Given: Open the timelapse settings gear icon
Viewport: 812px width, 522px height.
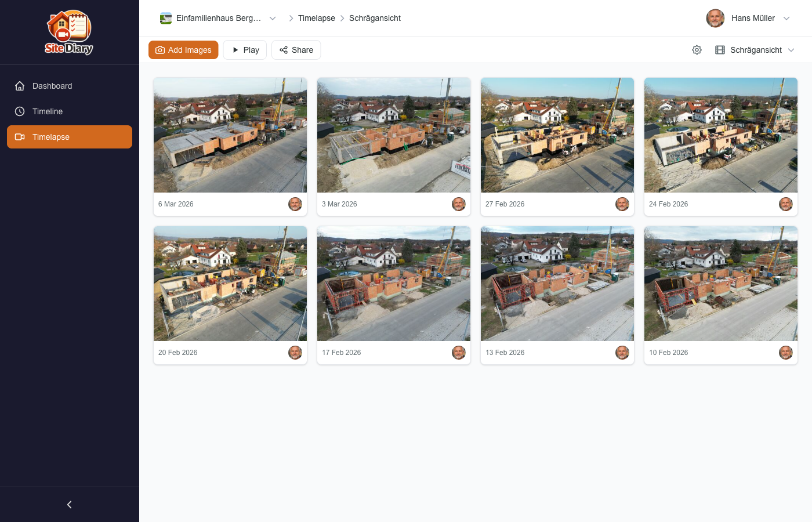Looking at the screenshot, I should coord(697,50).
